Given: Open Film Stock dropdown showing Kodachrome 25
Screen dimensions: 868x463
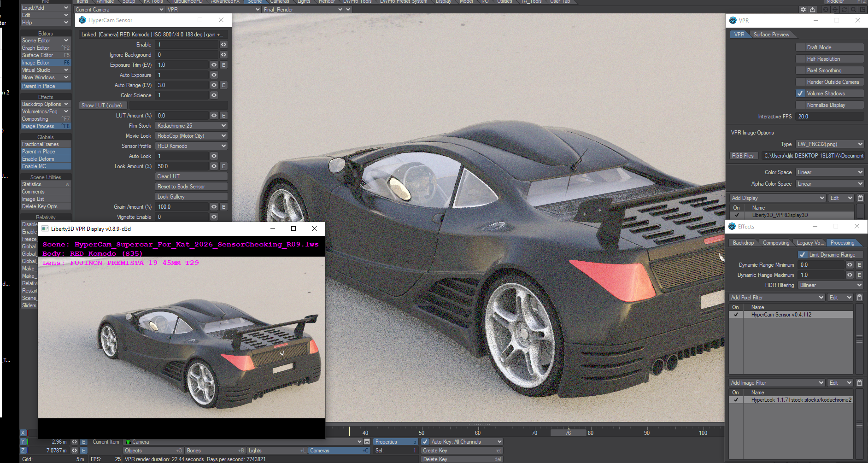Looking at the screenshot, I should click(191, 126).
